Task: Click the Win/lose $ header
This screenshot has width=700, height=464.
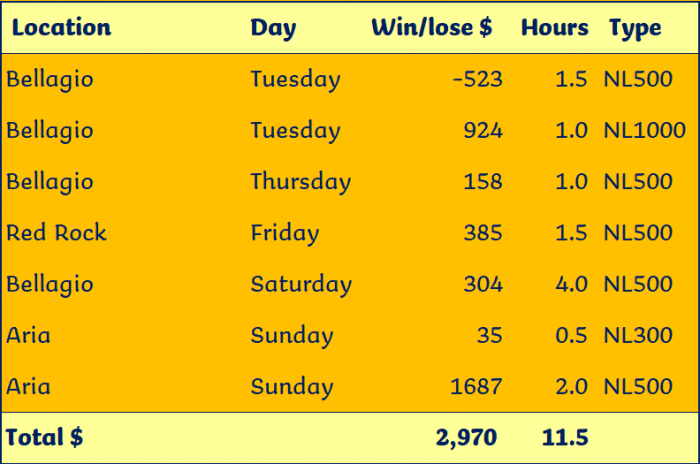Action: tap(432, 27)
